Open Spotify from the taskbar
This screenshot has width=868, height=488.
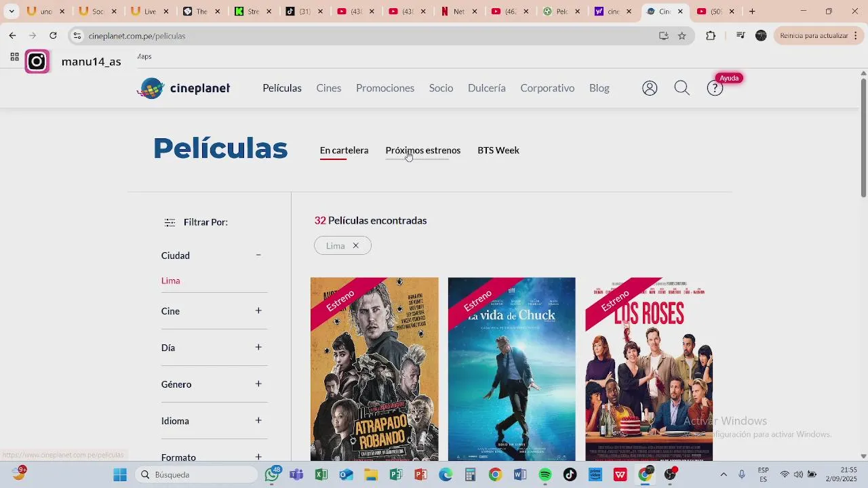pyautogui.click(x=545, y=475)
